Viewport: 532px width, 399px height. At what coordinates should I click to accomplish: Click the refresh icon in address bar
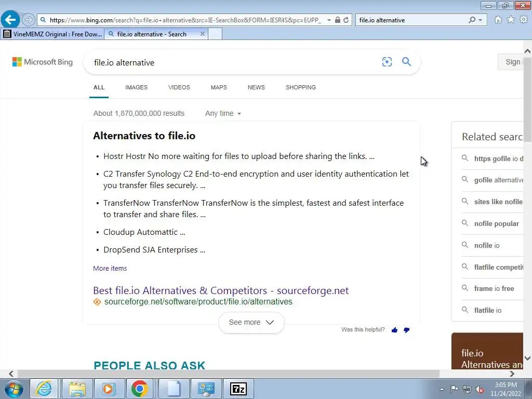tap(346, 20)
